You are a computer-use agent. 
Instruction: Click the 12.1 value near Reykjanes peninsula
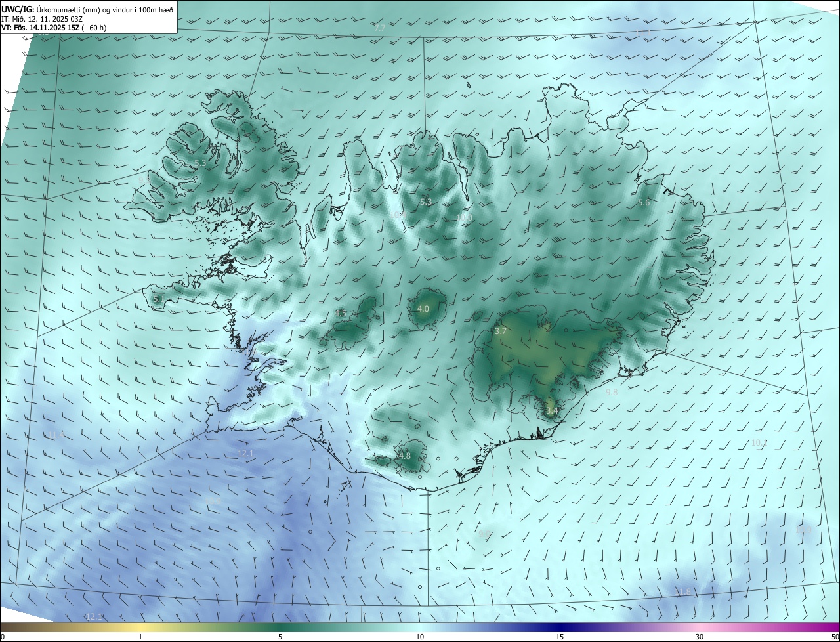(x=245, y=454)
